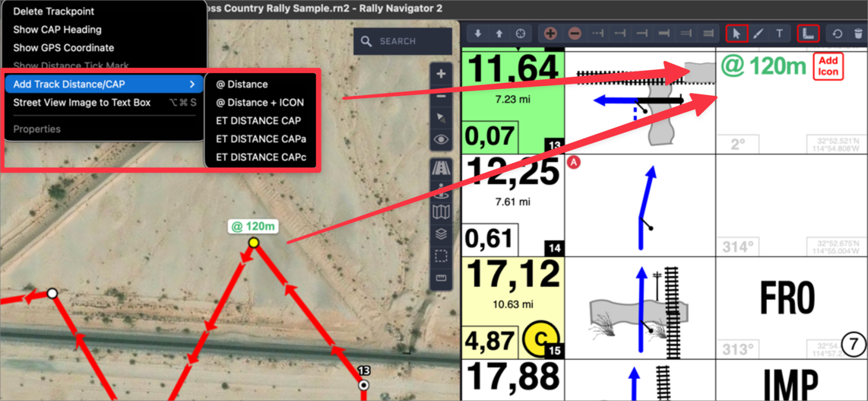868x401 pixels.
Task: Click the red plus add-row icon
Action: pos(550,33)
